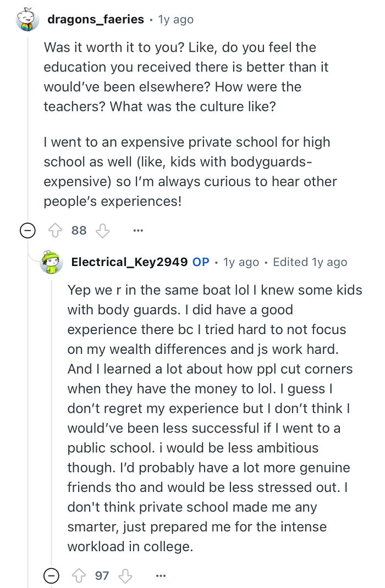Click the 1y ago timestamp on top comment

coord(176,19)
